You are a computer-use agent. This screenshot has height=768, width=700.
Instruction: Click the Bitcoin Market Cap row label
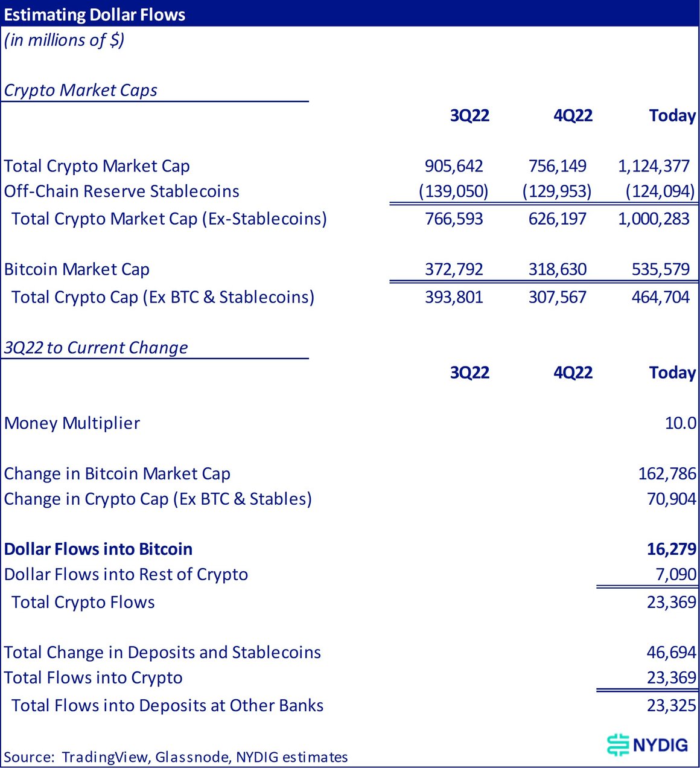[77, 269]
